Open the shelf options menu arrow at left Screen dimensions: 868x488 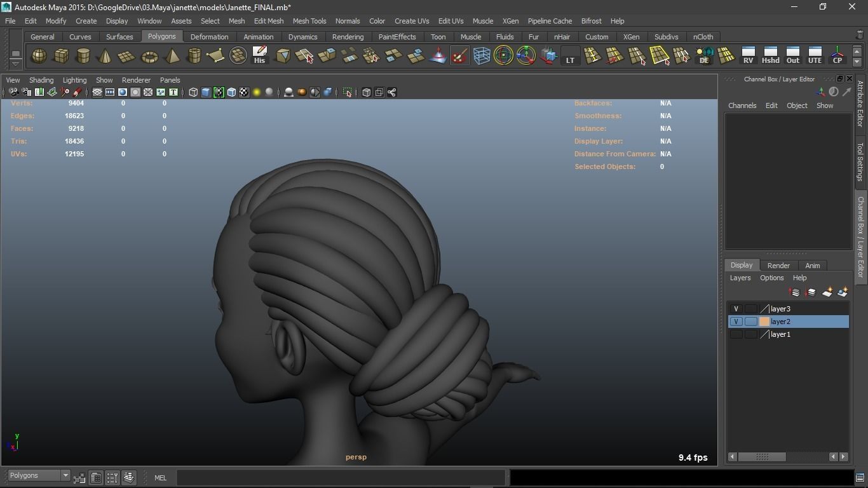15,64
